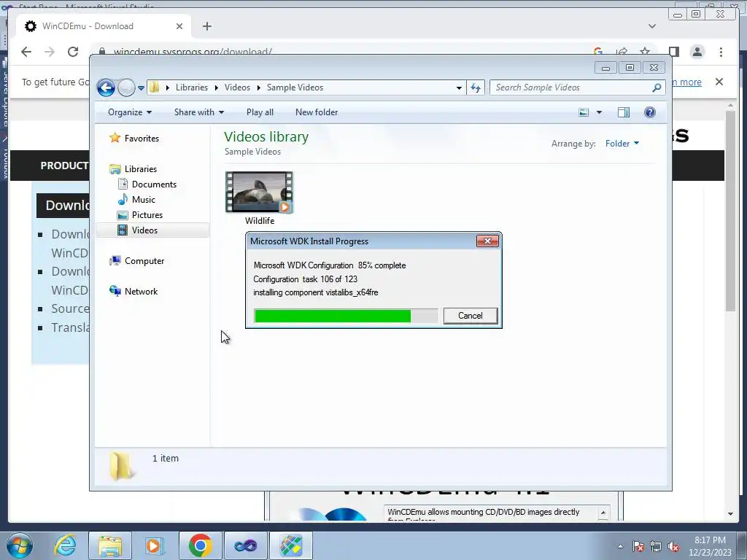Open Action Center flag tray icon
Image resolution: width=747 pixels, height=560 pixels.
(x=638, y=546)
